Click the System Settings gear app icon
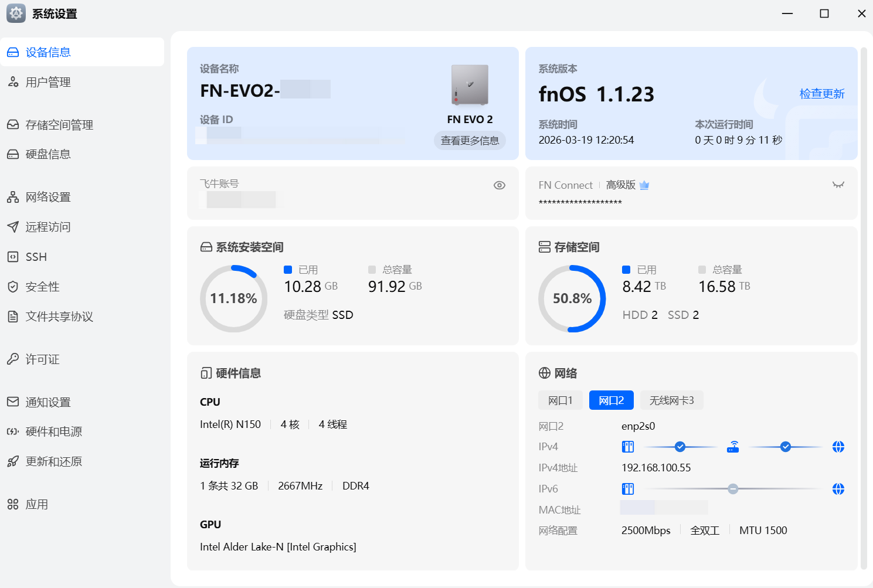873x588 pixels. (x=16, y=13)
